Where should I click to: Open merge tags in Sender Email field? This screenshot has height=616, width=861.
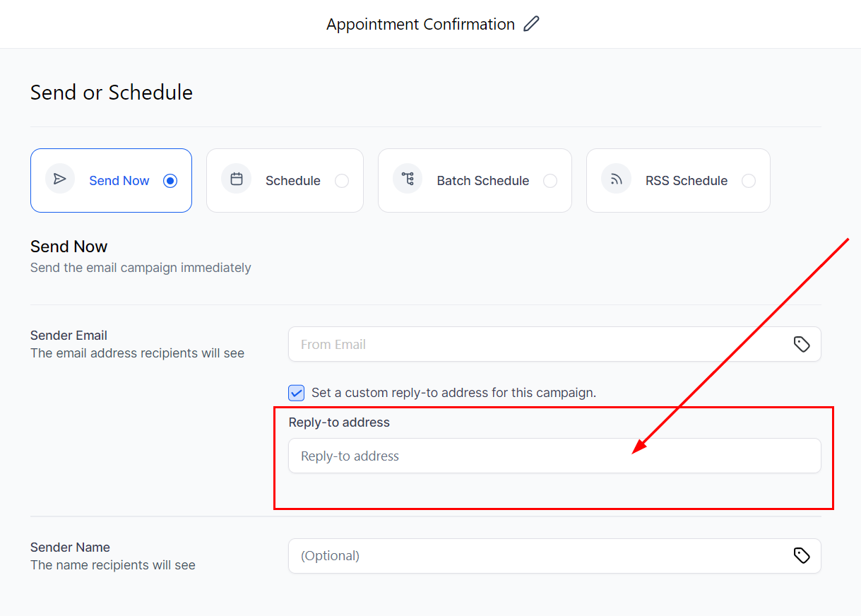pos(801,344)
